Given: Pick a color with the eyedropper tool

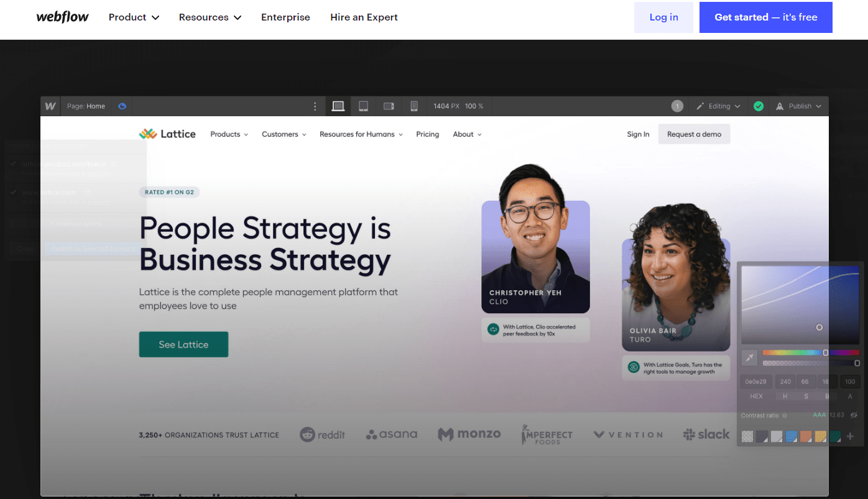Looking at the screenshot, I should click(750, 357).
